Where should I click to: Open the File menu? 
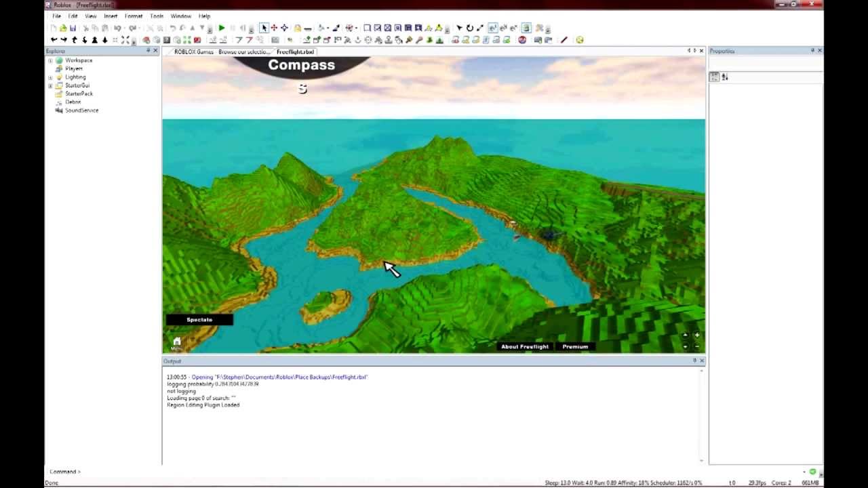pyautogui.click(x=57, y=16)
